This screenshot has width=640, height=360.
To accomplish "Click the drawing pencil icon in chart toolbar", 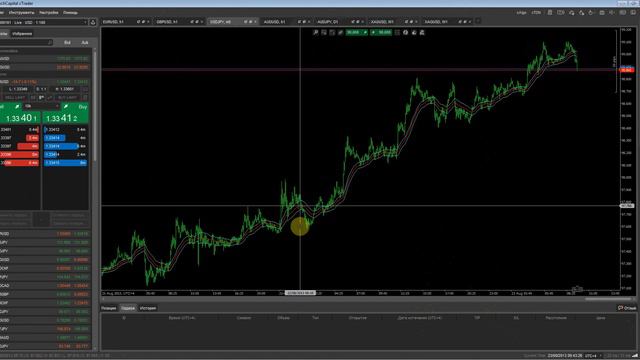I will coord(340,32).
